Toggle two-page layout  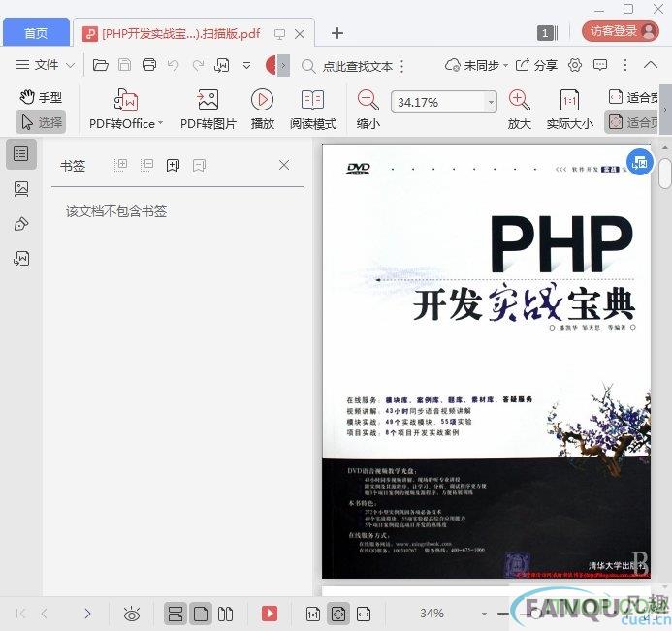(x=225, y=614)
